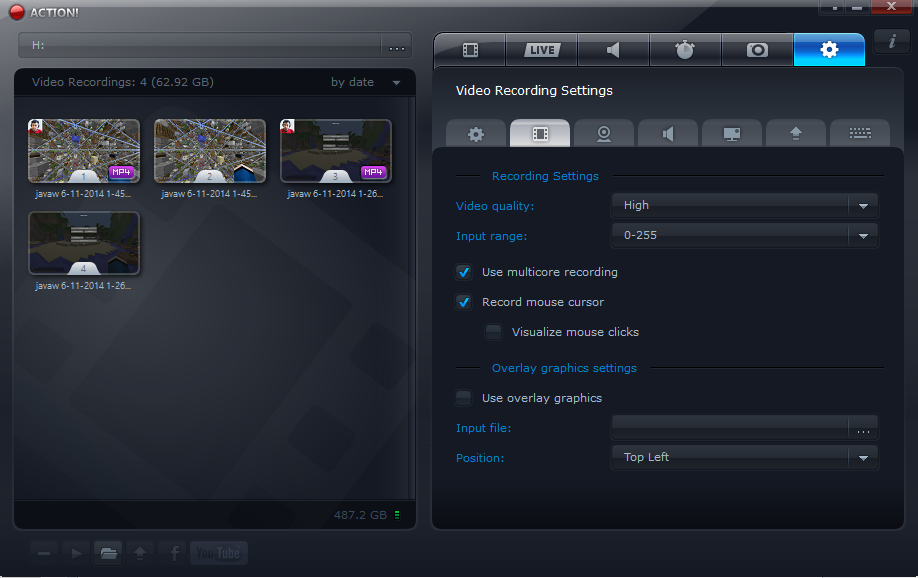This screenshot has width=918, height=578.
Task: Select the film strip video settings sub-tab
Action: 540,134
